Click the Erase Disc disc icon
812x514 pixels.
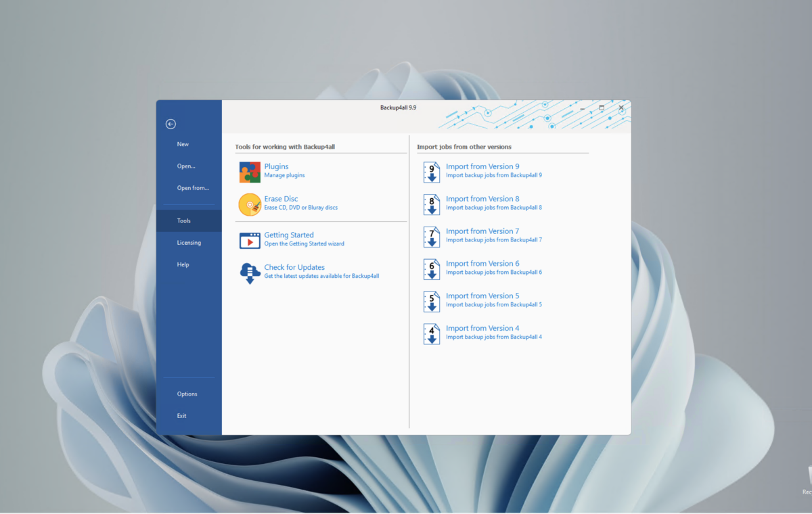250,204
